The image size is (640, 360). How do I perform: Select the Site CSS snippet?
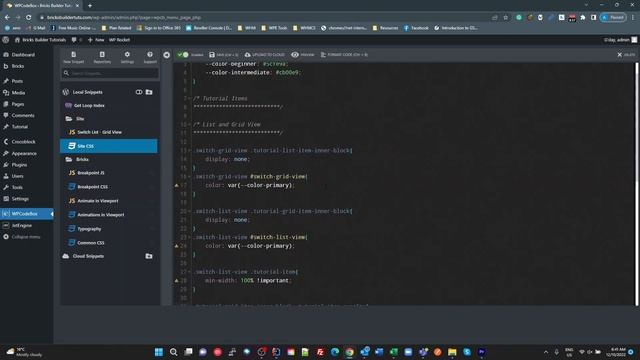109,146
